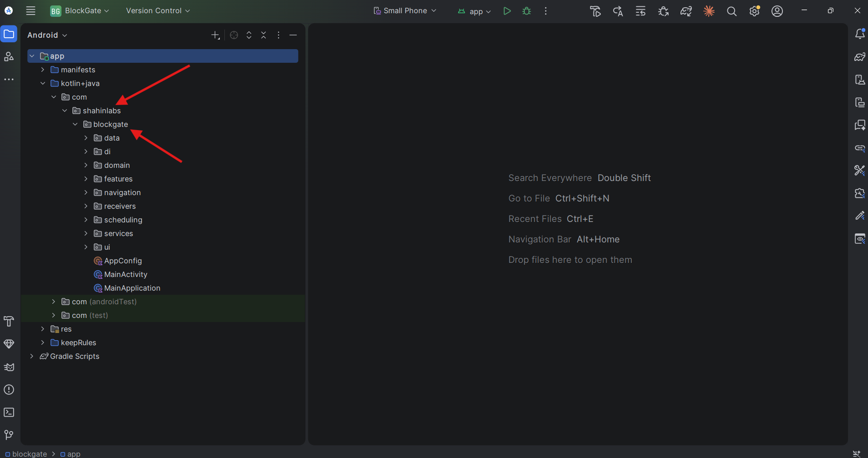Screen dimensions: 868x458
Task: Open the BlockGate project dropdown
Action: tap(80, 11)
